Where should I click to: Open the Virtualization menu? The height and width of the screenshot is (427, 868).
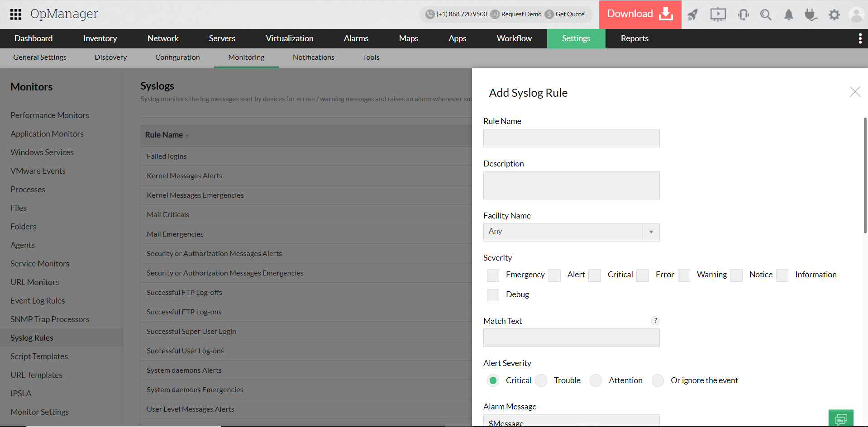pos(290,38)
